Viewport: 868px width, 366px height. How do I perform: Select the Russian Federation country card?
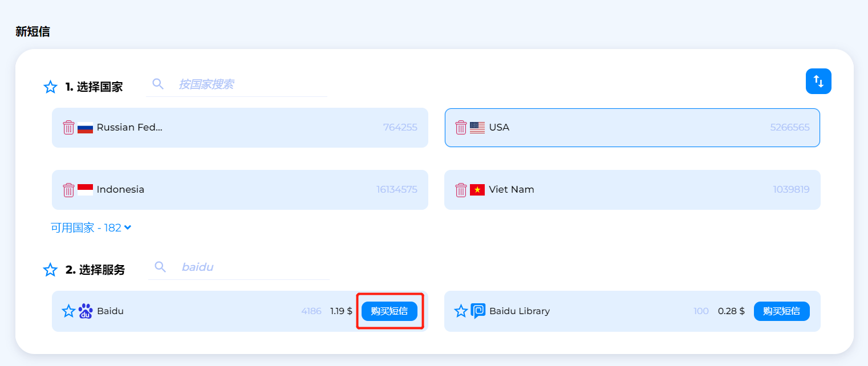pos(240,128)
